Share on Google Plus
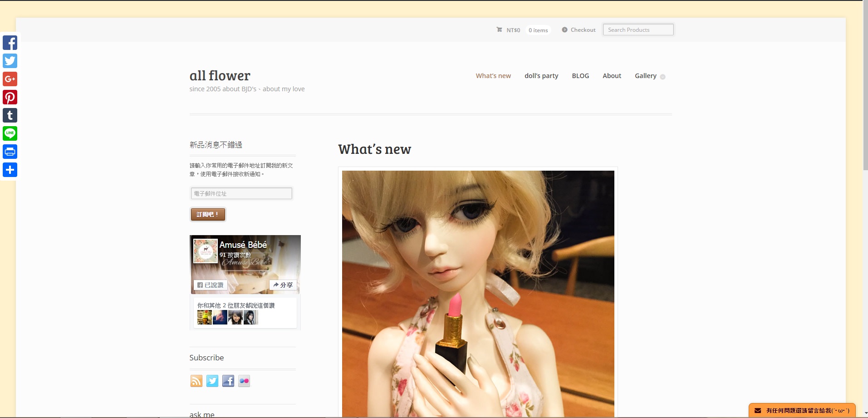This screenshot has height=418, width=868. pyautogui.click(x=10, y=79)
